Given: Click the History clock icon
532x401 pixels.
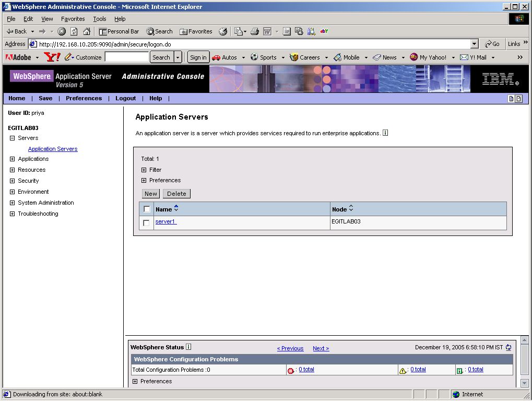Looking at the screenshot, I should (x=223, y=31).
